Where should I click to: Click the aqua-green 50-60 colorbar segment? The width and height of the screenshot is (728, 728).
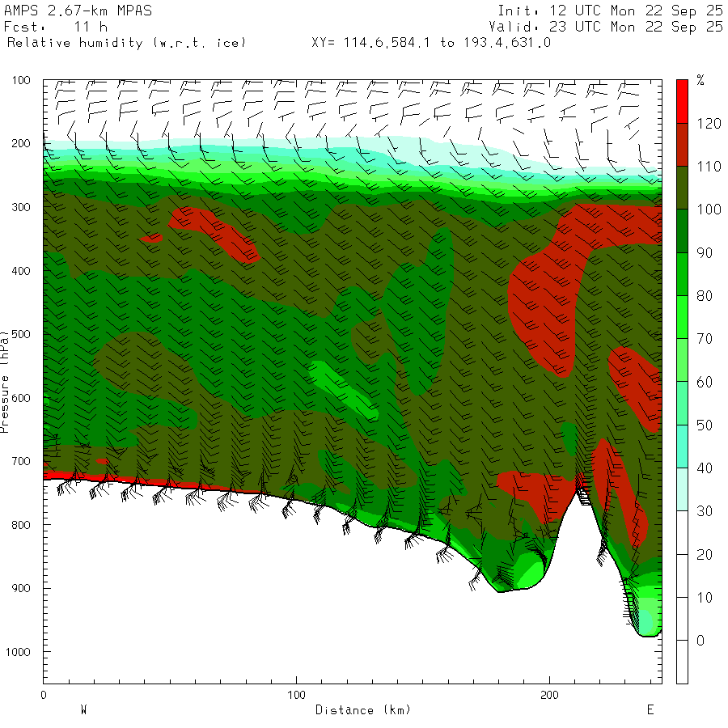[x=682, y=403]
